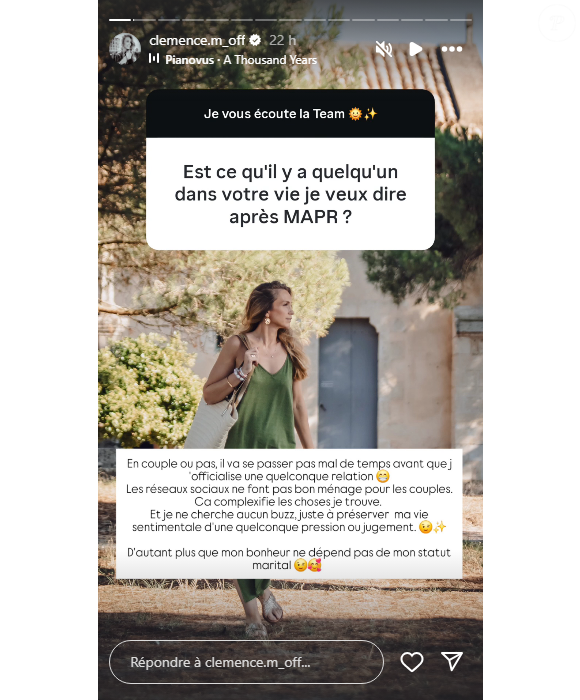Click the Répondre à clemence.m_off reply field
The width and height of the screenshot is (580, 700).
tap(246, 662)
